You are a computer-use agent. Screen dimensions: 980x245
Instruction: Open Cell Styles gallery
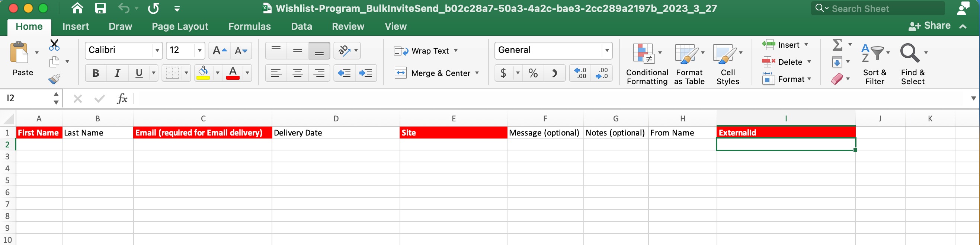(x=727, y=64)
